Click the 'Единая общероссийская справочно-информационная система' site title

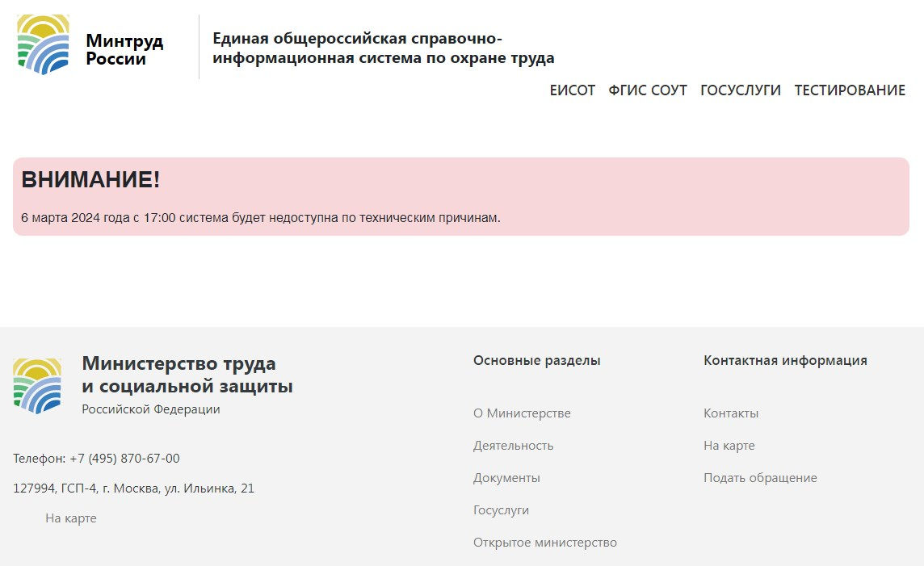pyautogui.click(x=383, y=48)
